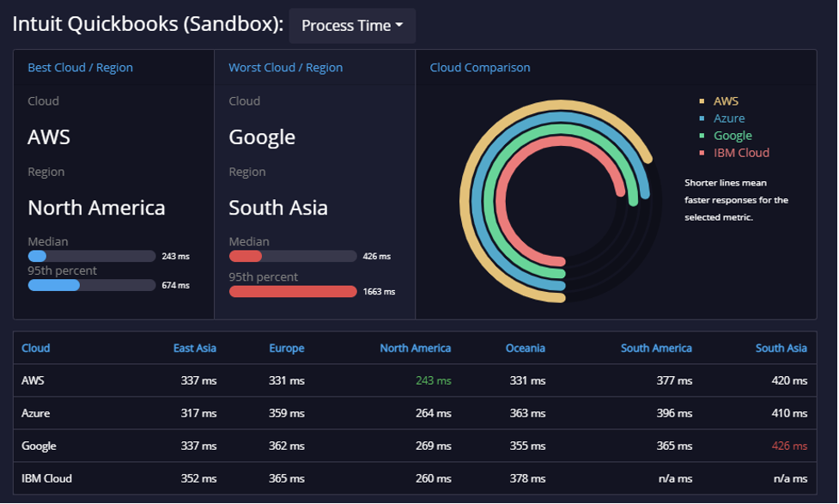Select the Azure row label in table
This screenshot has width=839, height=504.
click(x=35, y=413)
